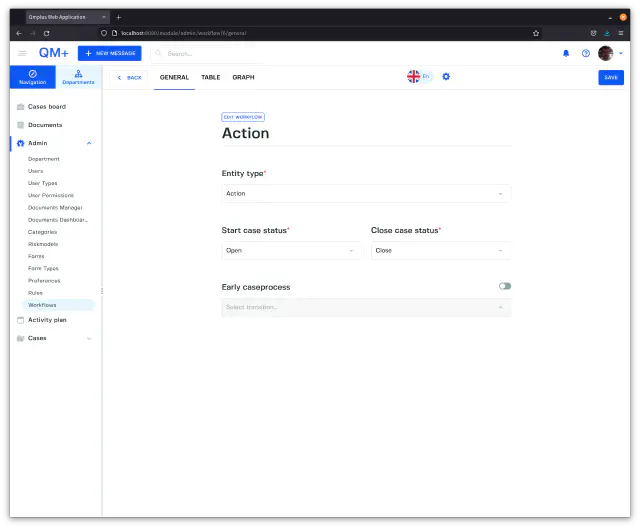Screen dimensions: 640x528
Task: Expand the user profile dropdown arrow
Action: click(621, 53)
